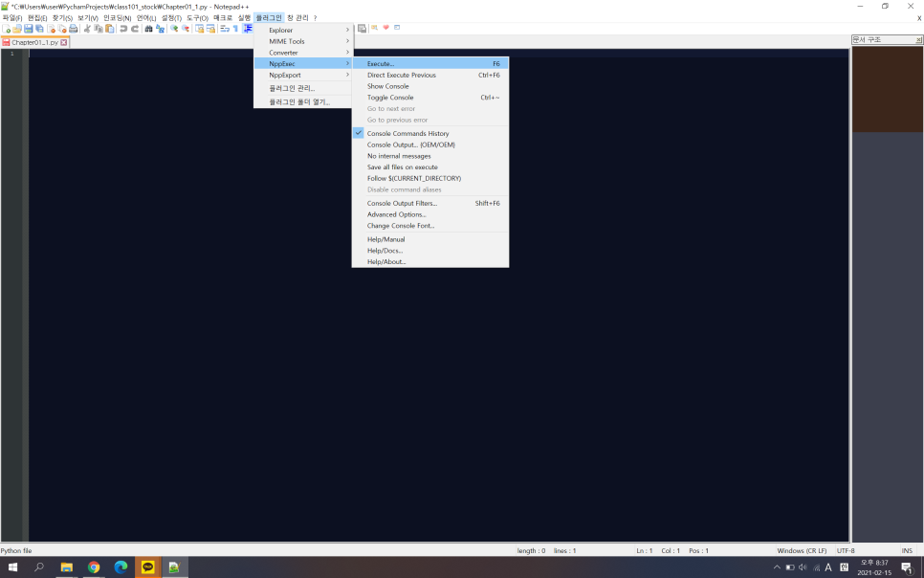Click the Close document toolbar icon
Image resolution: width=924 pixels, height=578 pixels.
[52, 29]
